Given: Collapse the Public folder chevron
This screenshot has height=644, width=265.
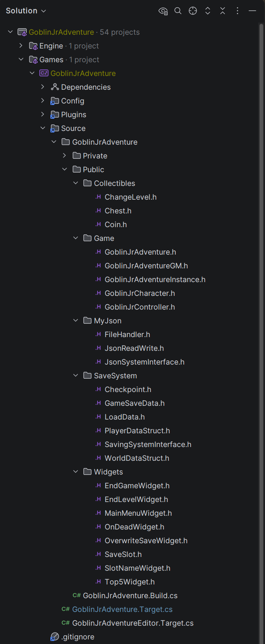Looking at the screenshot, I should 65,169.
